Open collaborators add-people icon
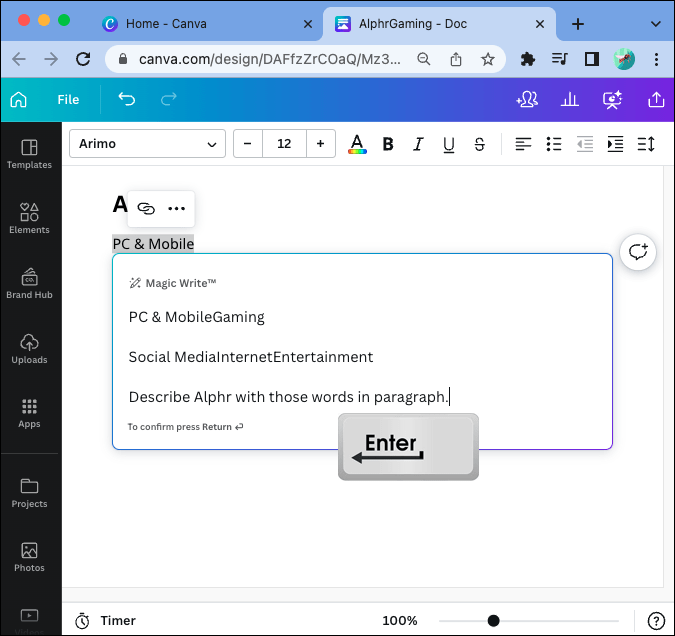 click(527, 99)
